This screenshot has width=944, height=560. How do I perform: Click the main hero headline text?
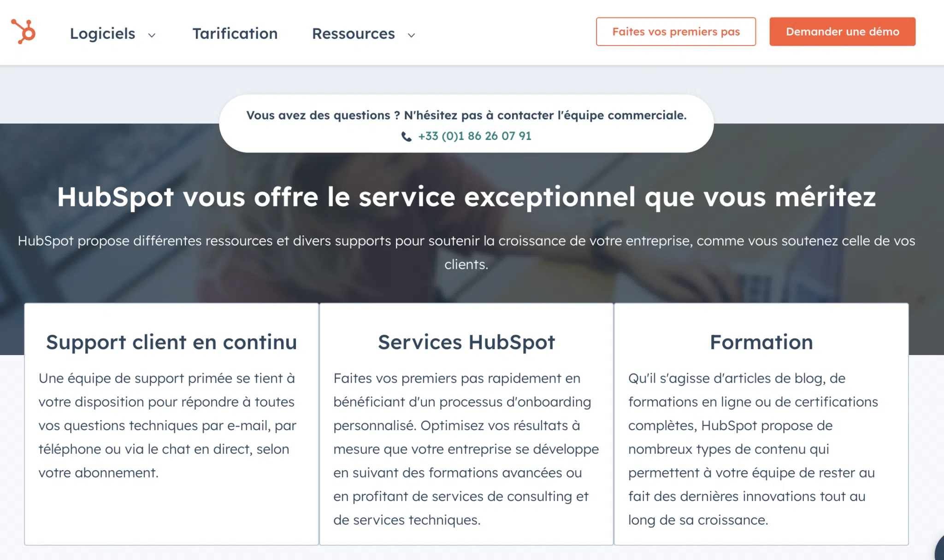click(x=466, y=197)
